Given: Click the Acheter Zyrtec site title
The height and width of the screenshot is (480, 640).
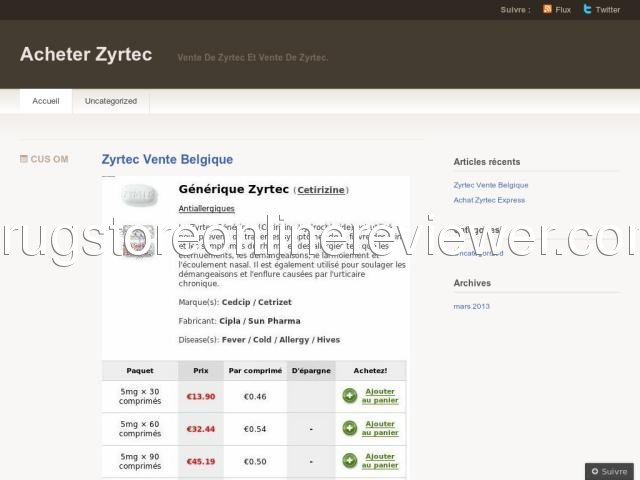Looking at the screenshot, I should tap(86, 54).
